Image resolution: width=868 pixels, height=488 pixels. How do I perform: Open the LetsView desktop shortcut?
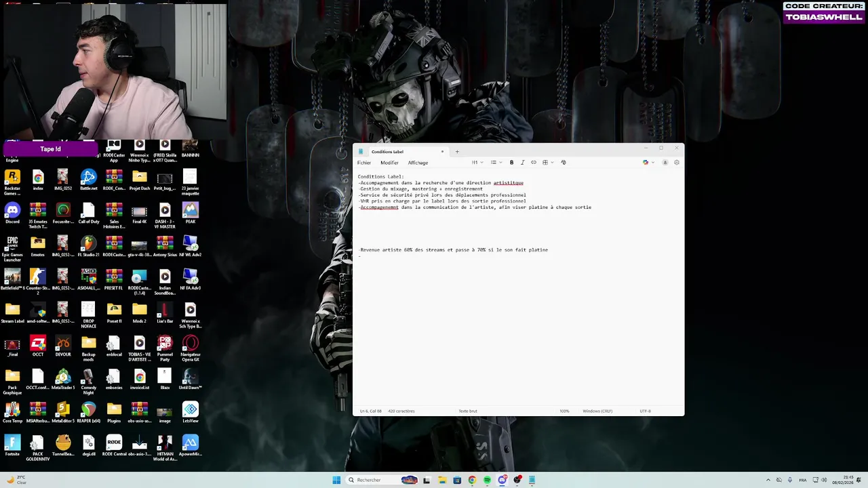tap(191, 413)
